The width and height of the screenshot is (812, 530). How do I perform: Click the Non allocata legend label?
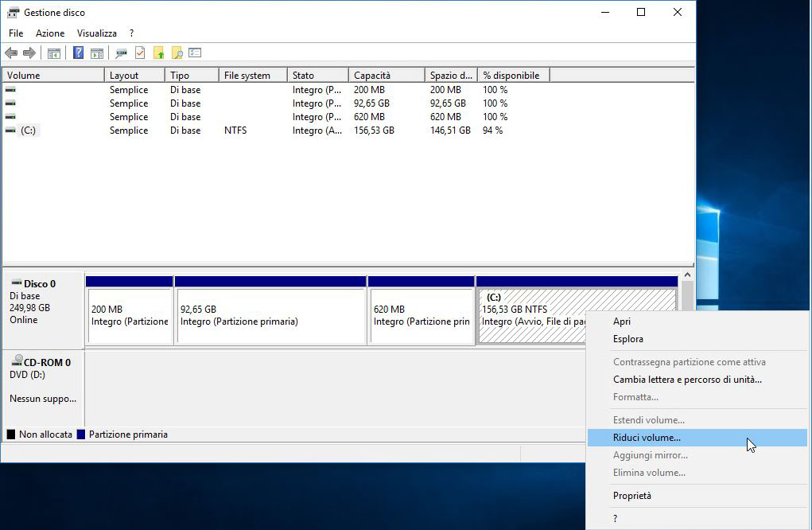click(x=45, y=435)
